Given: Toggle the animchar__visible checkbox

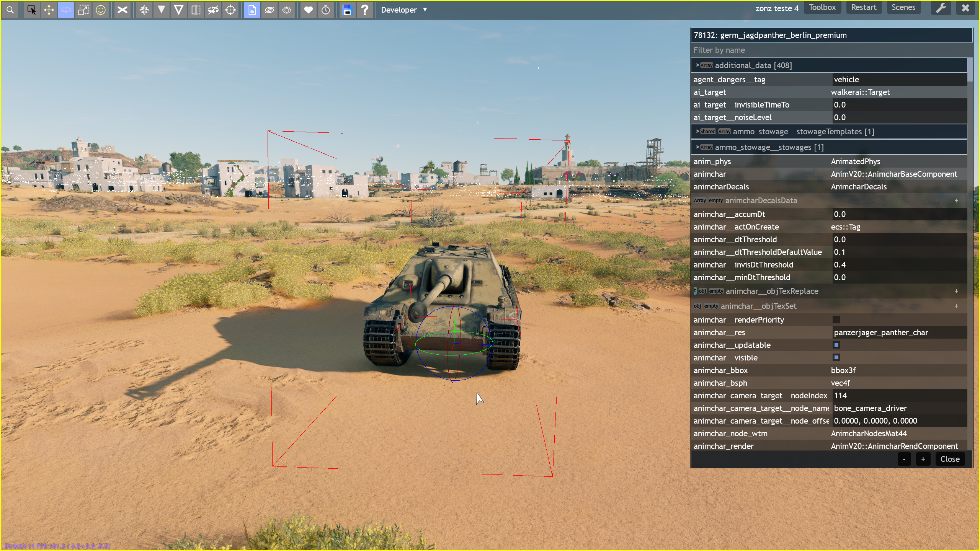Looking at the screenshot, I should 836,358.
